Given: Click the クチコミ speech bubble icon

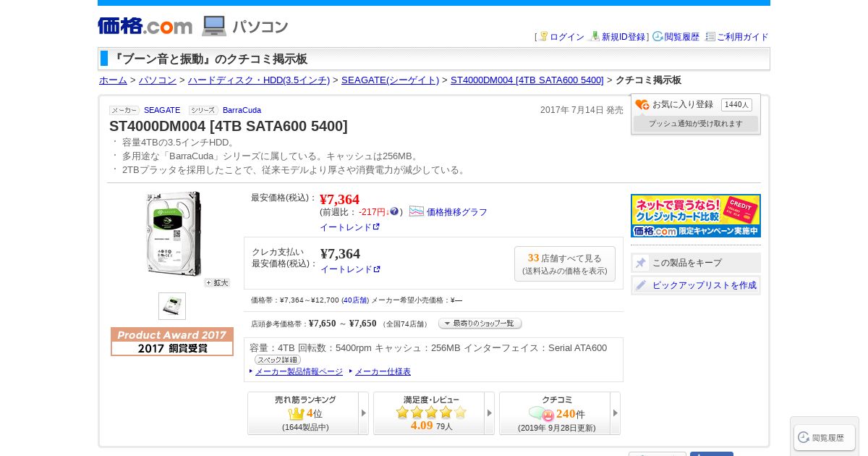Looking at the screenshot, I should 541,414.
